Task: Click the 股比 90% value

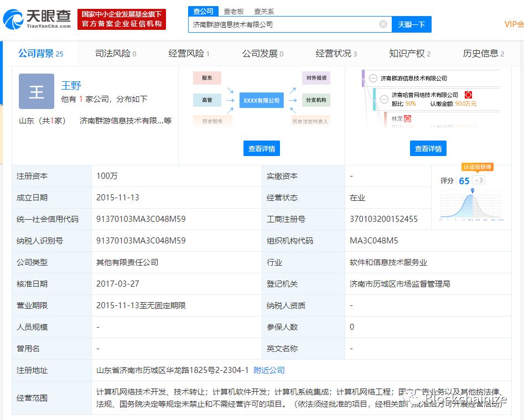Action: click(x=410, y=103)
